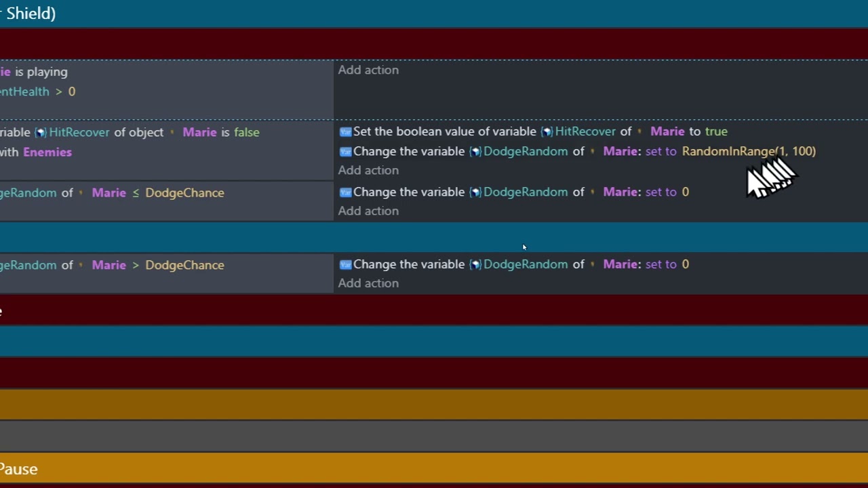The height and width of the screenshot is (488, 868).
Task: Click Add action below the RandomInRange action
Action: click(x=368, y=170)
